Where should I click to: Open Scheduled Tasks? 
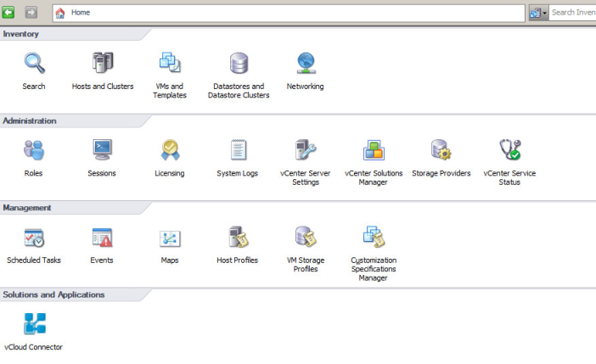click(34, 238)
